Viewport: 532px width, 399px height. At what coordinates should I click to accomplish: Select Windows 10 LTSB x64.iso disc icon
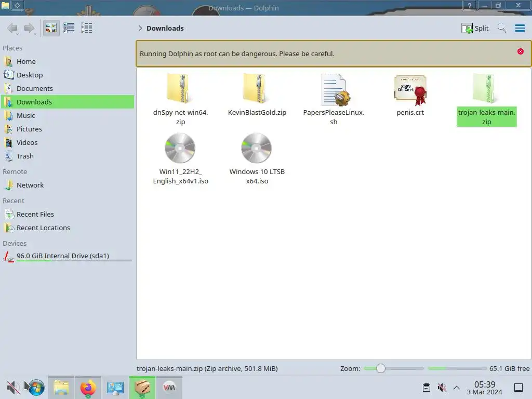pyautogui.click(x=257, y=148)
